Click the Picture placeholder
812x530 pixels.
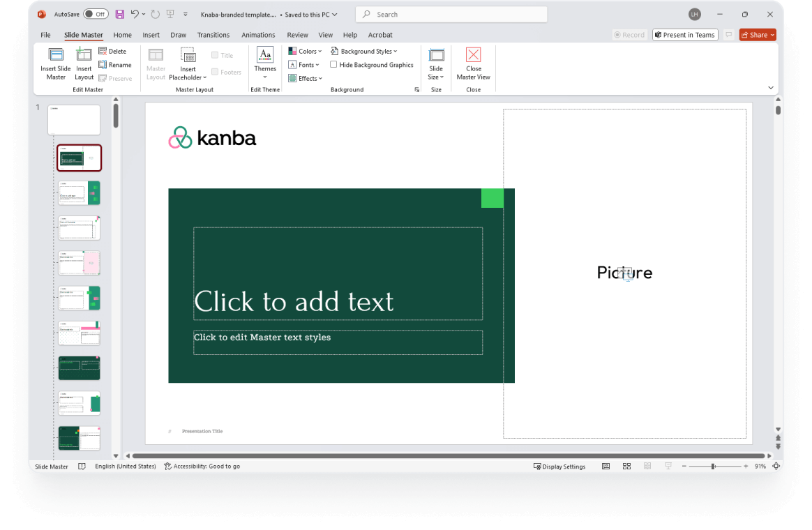click(x=624, y=273)
